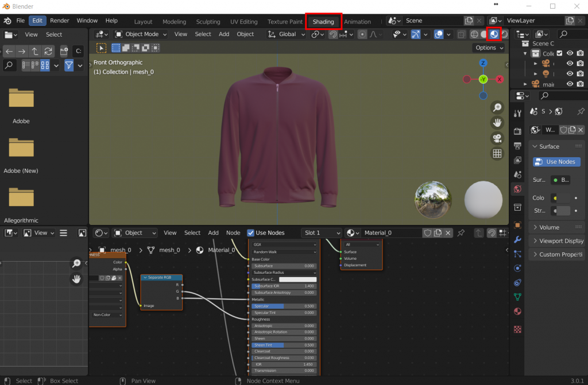Viewport: 588px width, 385px height.
Task: Pin the node editor material
Action: [x=461, y=233]
